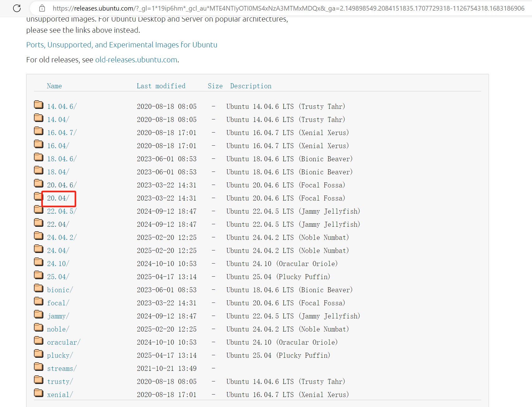
Task: Reload the page with the refresh icon
Action: (17, 8)
